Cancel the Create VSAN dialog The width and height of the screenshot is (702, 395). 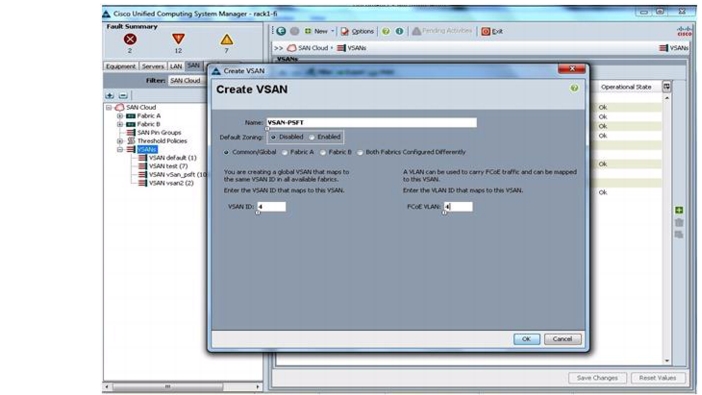coord(562,339)
